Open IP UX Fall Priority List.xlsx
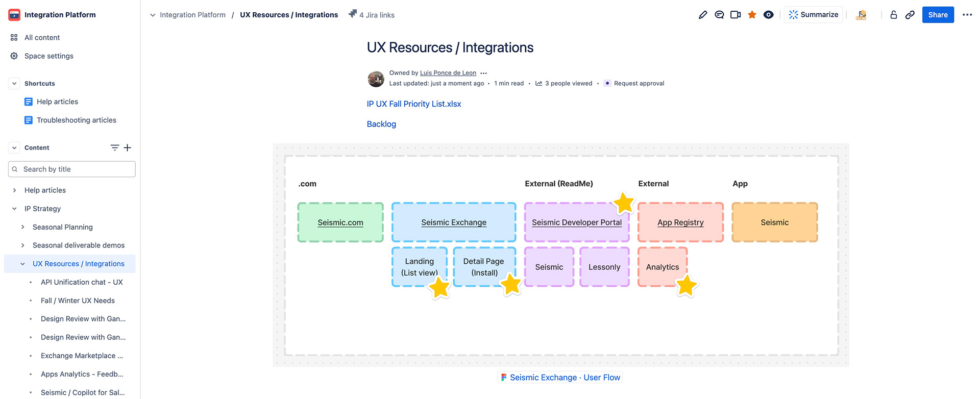 click(414, 104)
